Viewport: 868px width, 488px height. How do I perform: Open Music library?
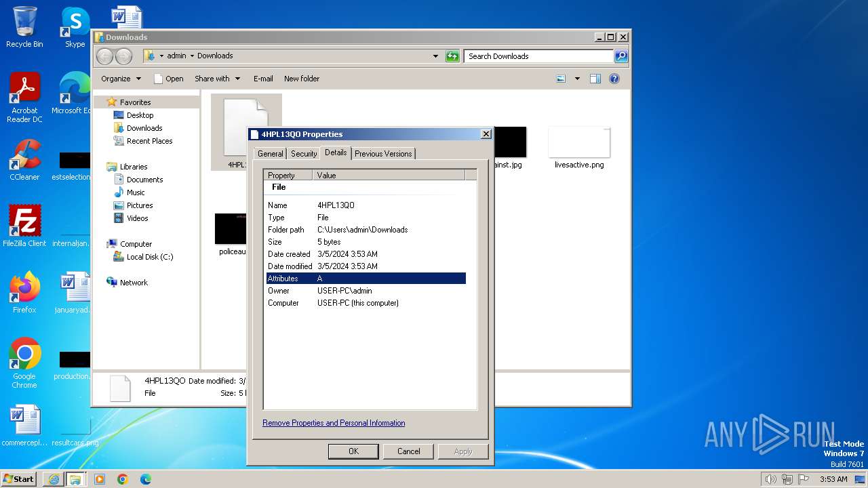[x=136, y=192]
